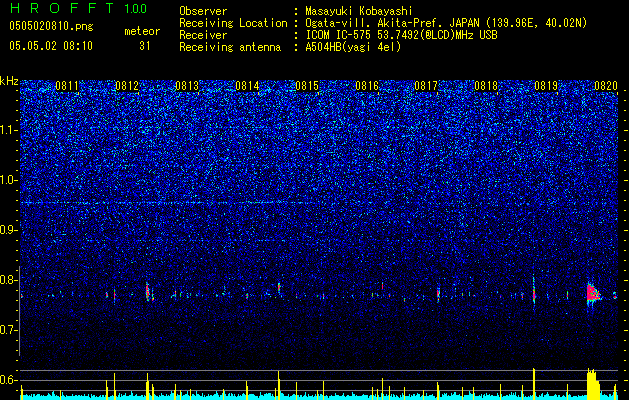
Task: Click the 0813 time marker
Action: click(x=187, y=86)
